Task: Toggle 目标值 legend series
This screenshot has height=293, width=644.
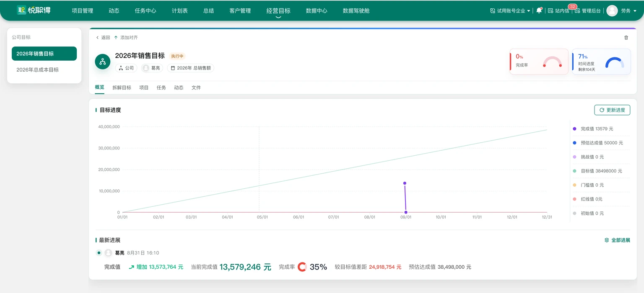Action: tap(597, 171)
